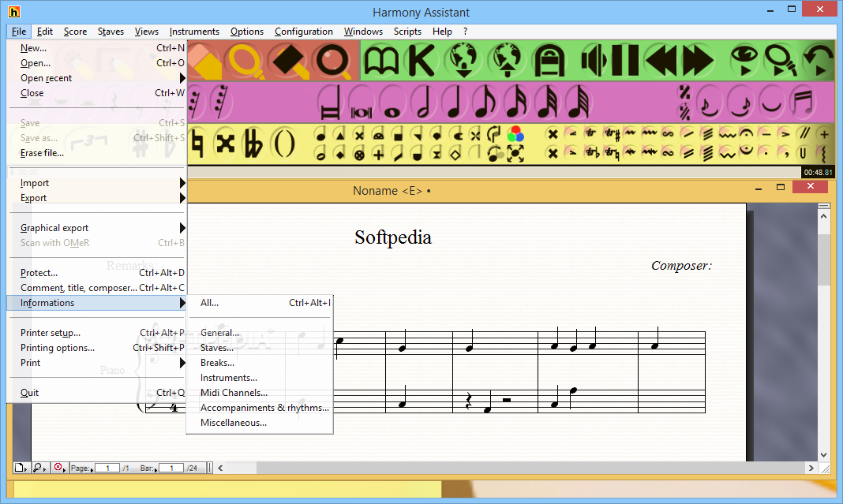843x504 pixels.
Task: Choose New... from File menu
Action: [97, 48]
